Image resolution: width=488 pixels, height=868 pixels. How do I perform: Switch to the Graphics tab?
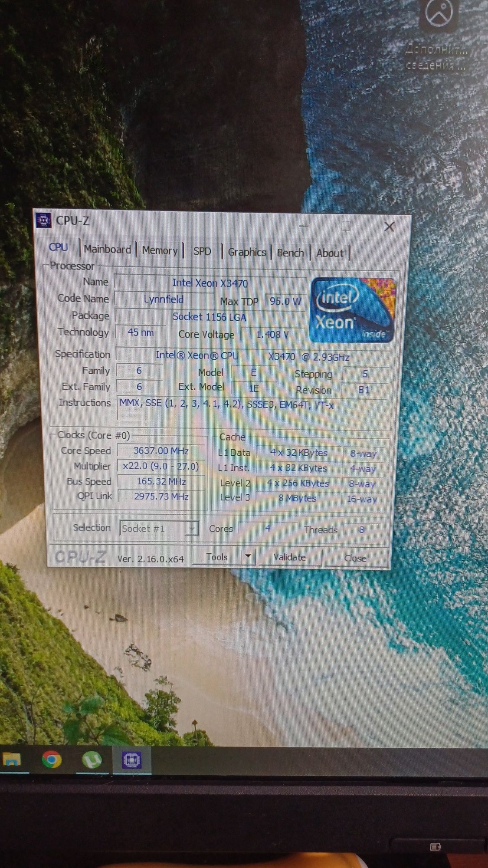click(247, 252)
